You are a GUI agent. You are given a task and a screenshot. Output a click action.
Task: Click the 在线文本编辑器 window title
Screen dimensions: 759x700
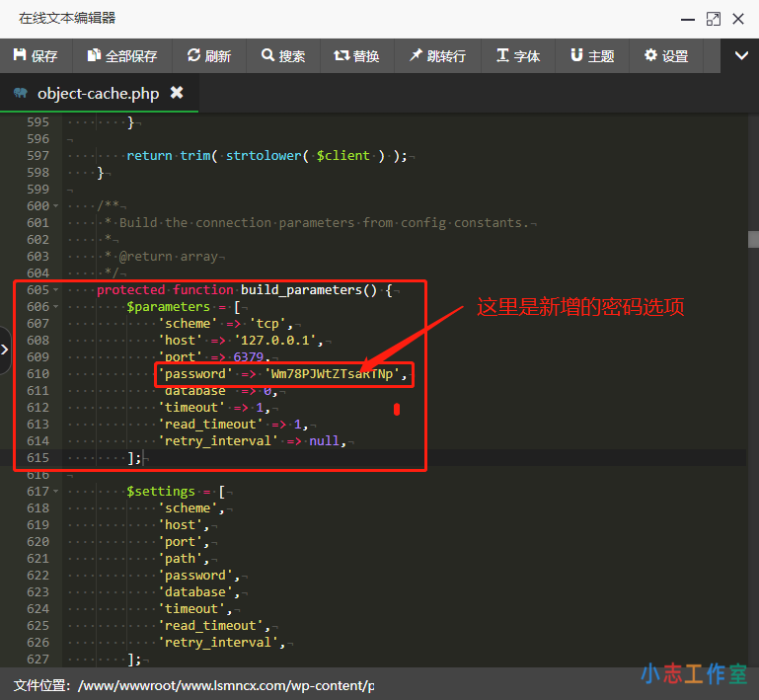[67, 19]
